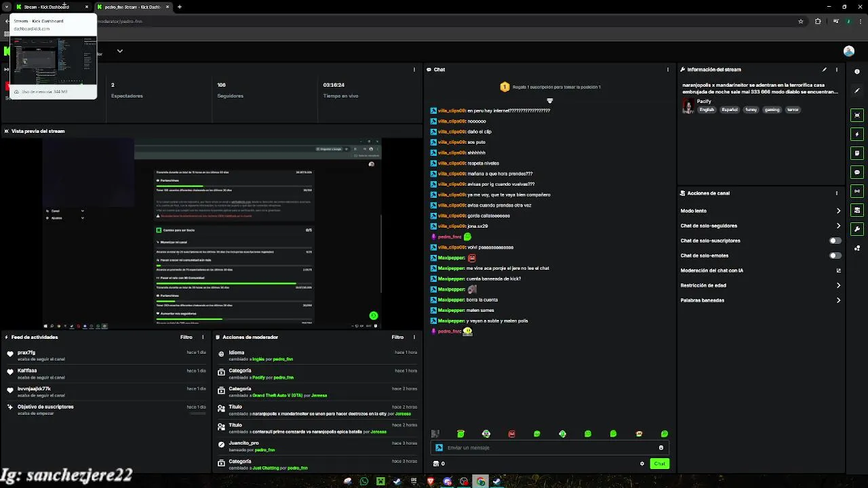
Task: Open Feed de actividades three-dot menu
Action: (x=203, y=337)
